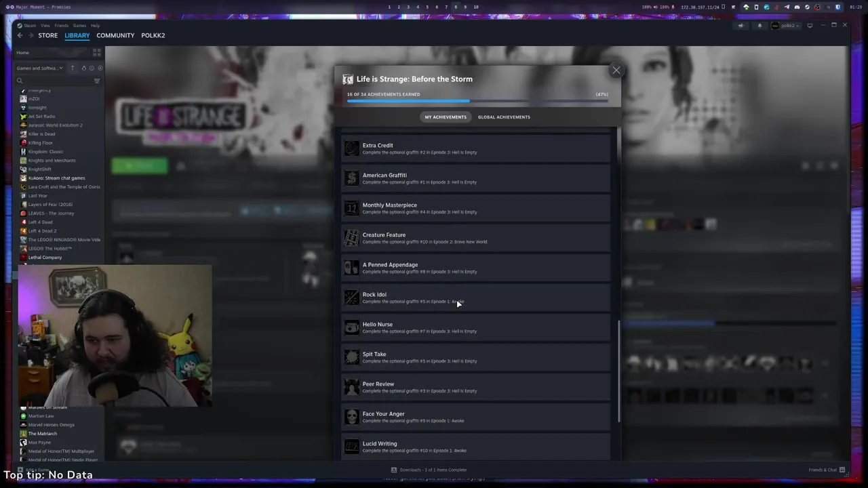Select Killer is Dead in library
Screen dimensions: 868x488
coord(41,134)
